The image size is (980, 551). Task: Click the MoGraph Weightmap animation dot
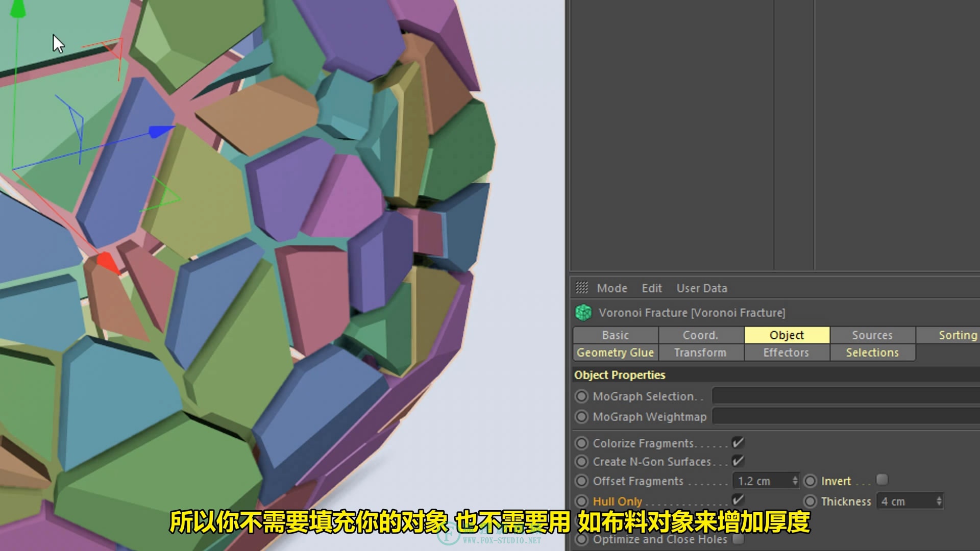tap(581, 417)
